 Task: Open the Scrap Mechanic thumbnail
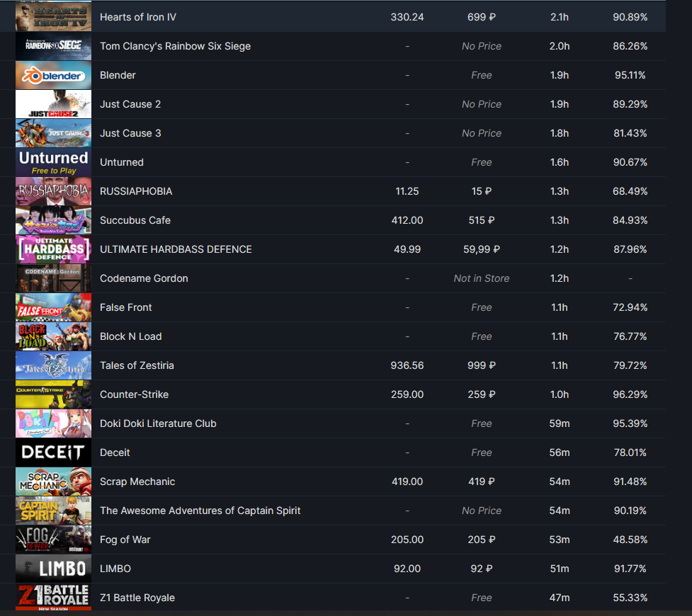(53, 482)
